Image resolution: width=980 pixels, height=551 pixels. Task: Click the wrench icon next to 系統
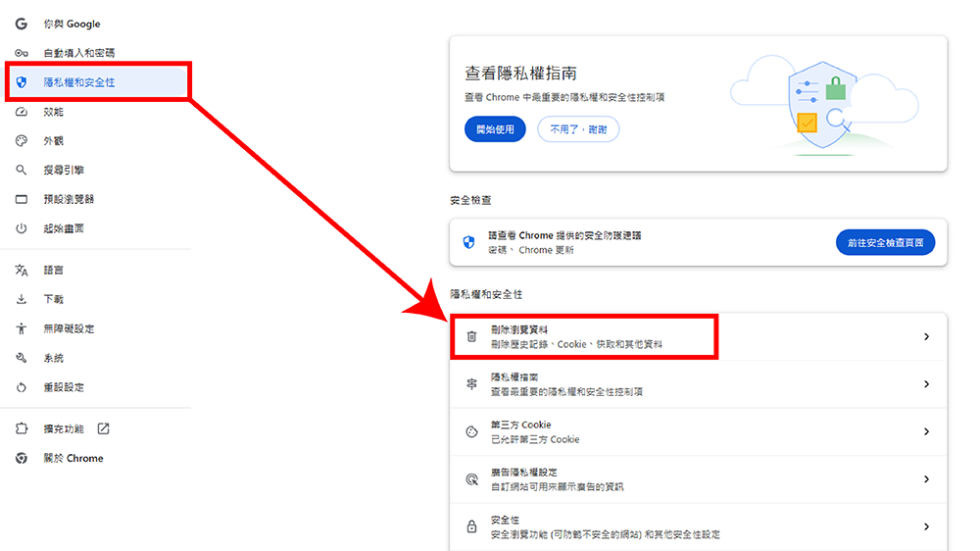[21, 358]
